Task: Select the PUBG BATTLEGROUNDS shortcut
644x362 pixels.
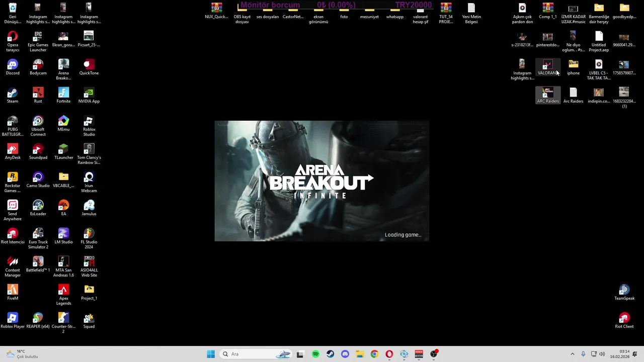Action: coord(13,126)
